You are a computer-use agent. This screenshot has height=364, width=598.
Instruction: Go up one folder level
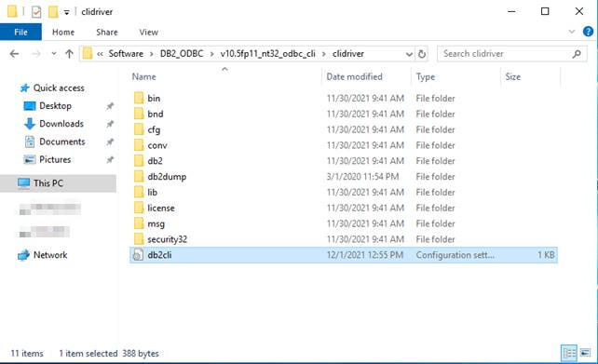pos(69,54)
